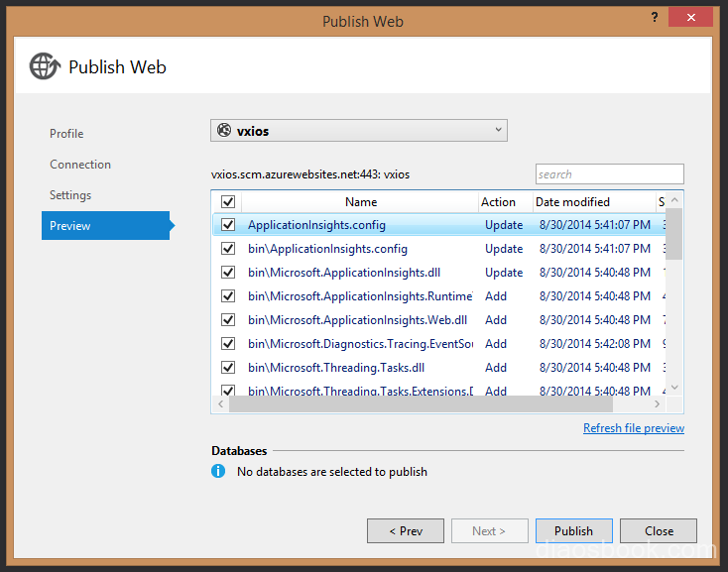Viewport: 728px width, 572px height.
Task: Click the Prev button
Action: (406, 530)
